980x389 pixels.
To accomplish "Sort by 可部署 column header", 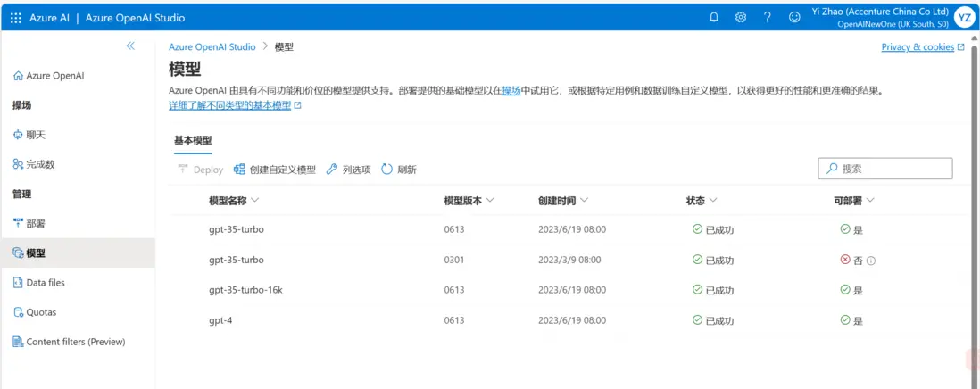I will tap(854, 201).
